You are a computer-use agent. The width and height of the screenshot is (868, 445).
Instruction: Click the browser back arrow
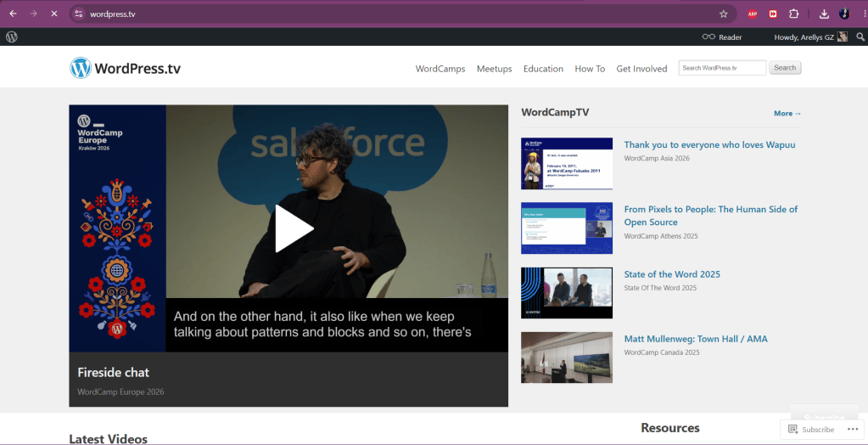[14, 14]
